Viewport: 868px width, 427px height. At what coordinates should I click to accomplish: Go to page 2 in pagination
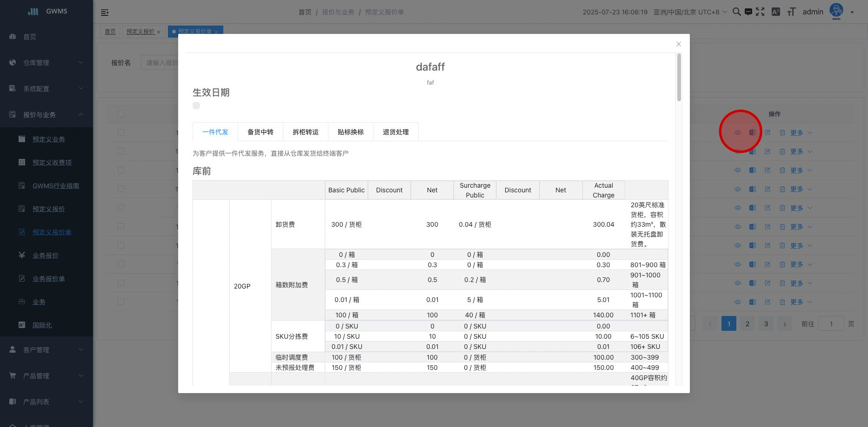[747, 324]
